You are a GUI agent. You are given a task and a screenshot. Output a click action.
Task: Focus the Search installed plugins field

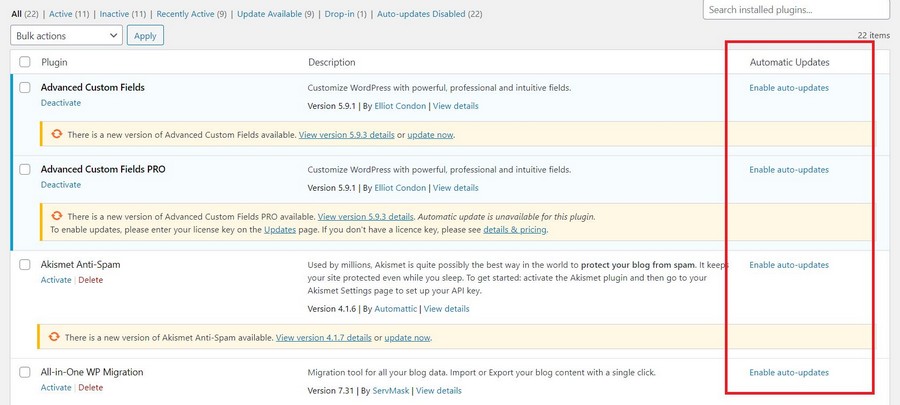(x=796, y=10)
